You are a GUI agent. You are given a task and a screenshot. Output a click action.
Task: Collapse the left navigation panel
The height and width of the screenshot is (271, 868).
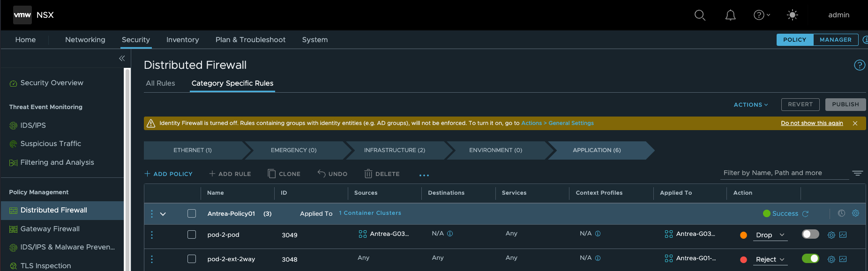tap(122, 59)
